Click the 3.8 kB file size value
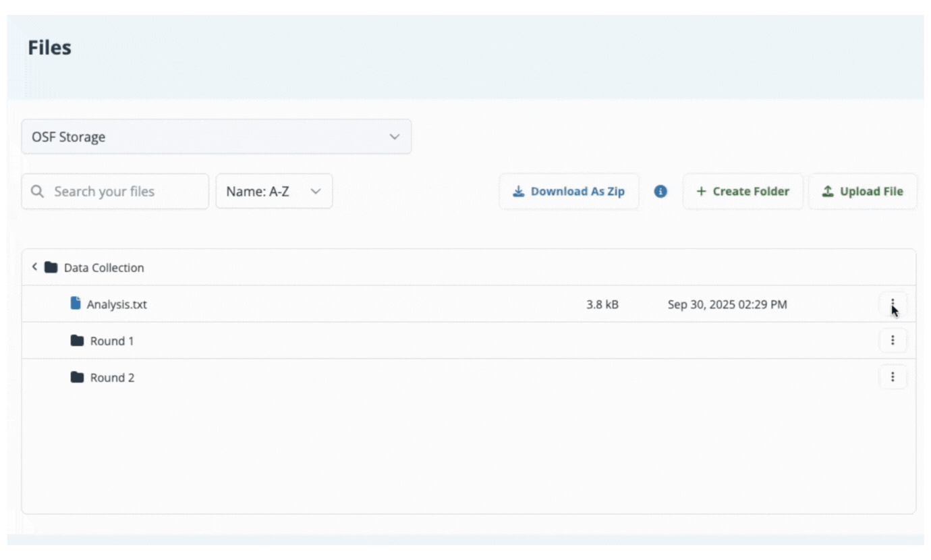Screen dimensions: 931x560 point(602,304)
